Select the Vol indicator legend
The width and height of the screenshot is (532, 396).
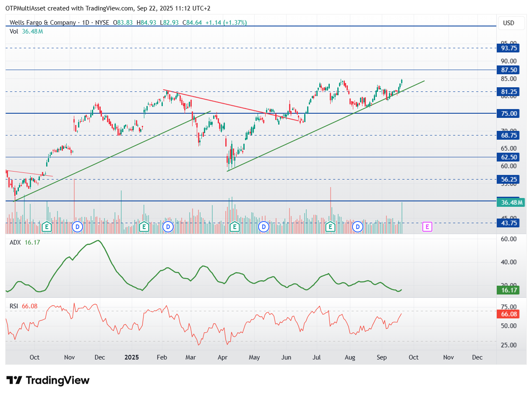(x=26, y=31)
